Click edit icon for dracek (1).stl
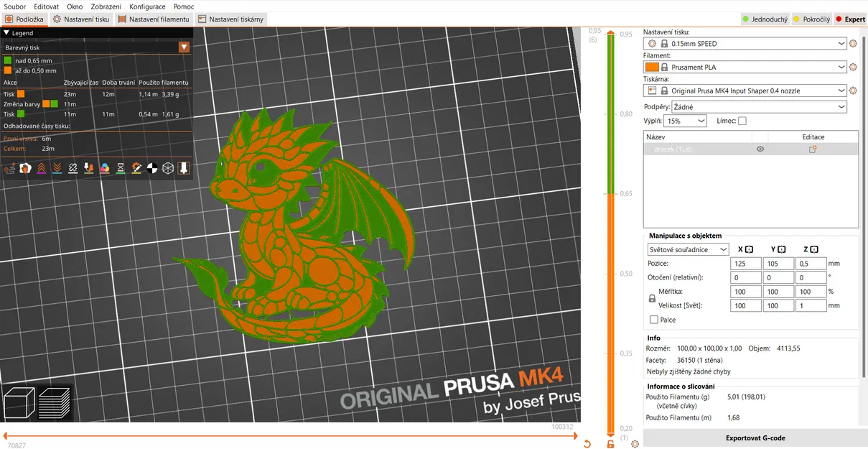 pyautogui.click(x=813, y=149)
